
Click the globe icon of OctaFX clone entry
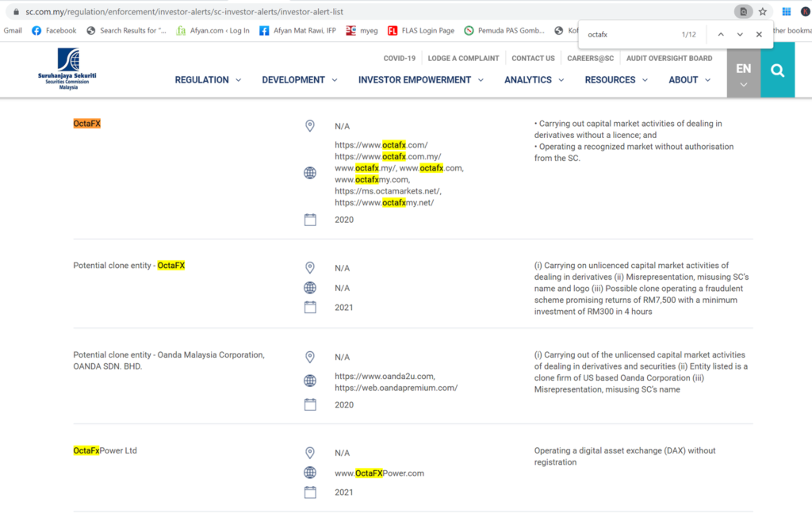pyautogui.click(x=310, y=288)
